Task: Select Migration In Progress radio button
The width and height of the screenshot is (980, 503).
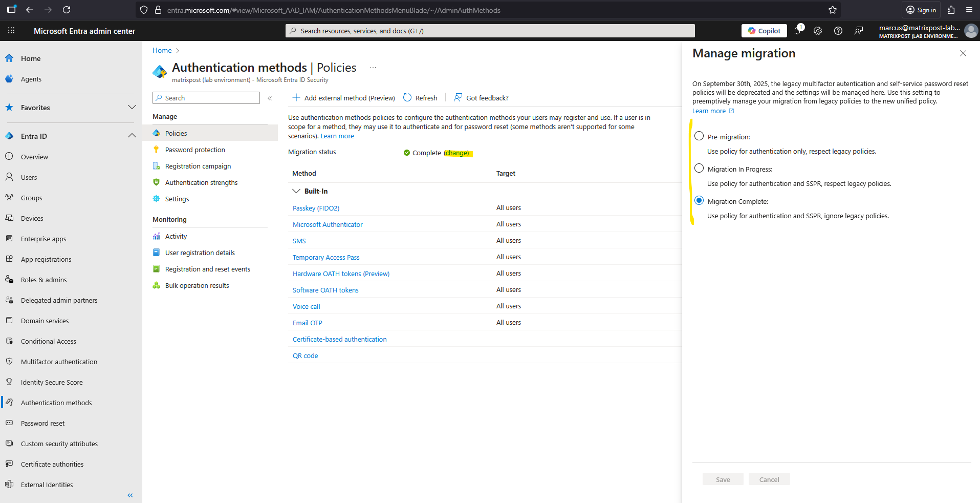Action: [x=699, y=169]
